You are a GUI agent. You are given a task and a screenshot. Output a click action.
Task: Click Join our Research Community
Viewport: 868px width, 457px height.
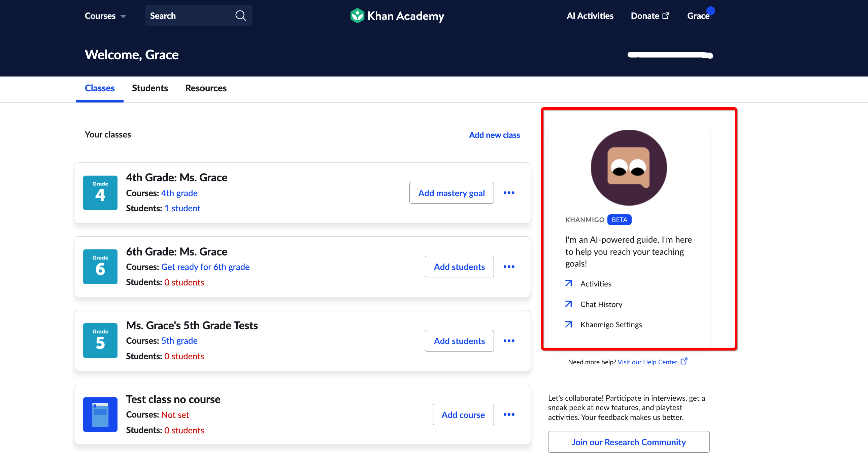click(x=629, y=442)
